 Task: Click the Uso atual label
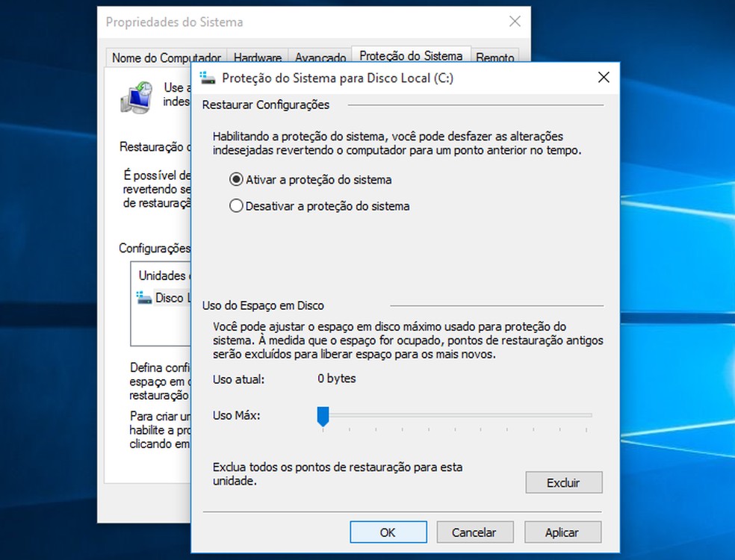point(238,379)
